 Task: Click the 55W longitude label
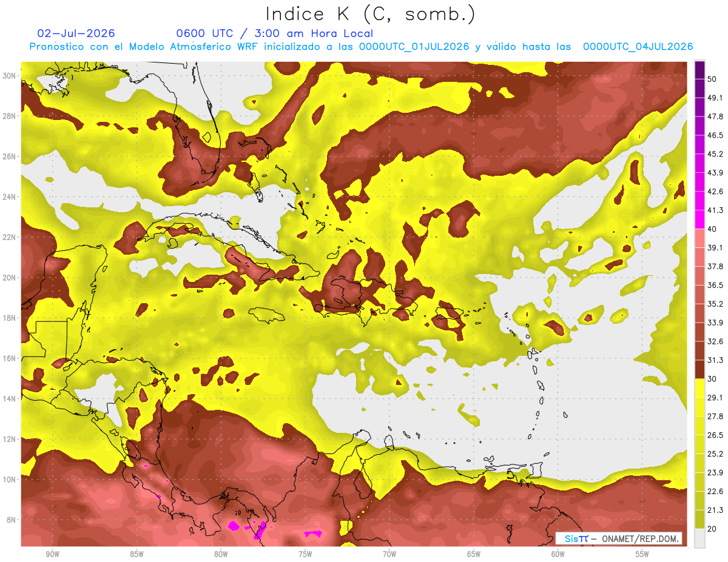pos(642,555)
